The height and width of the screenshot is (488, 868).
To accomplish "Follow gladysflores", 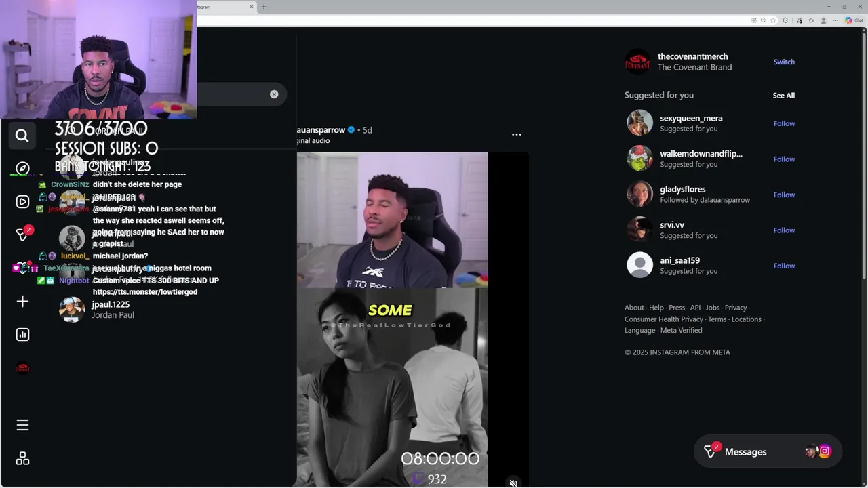I will (x=784, y=195).
